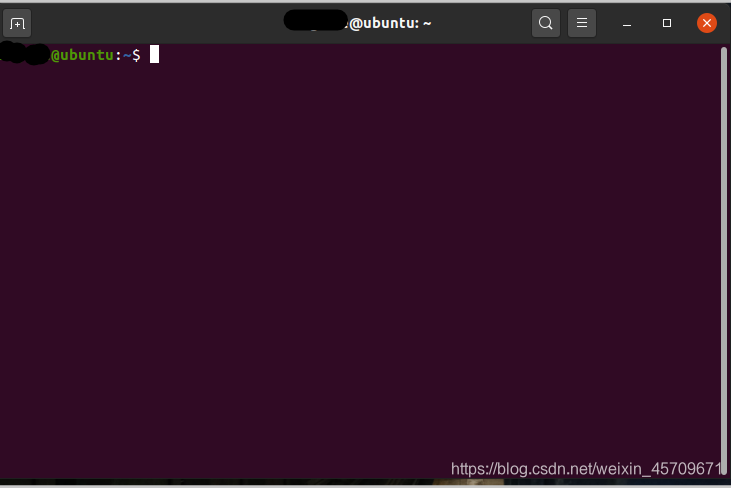Click the window title @ubuntu: ~
The height and width of the screenshot is (488, 731).
click(390, 23)
